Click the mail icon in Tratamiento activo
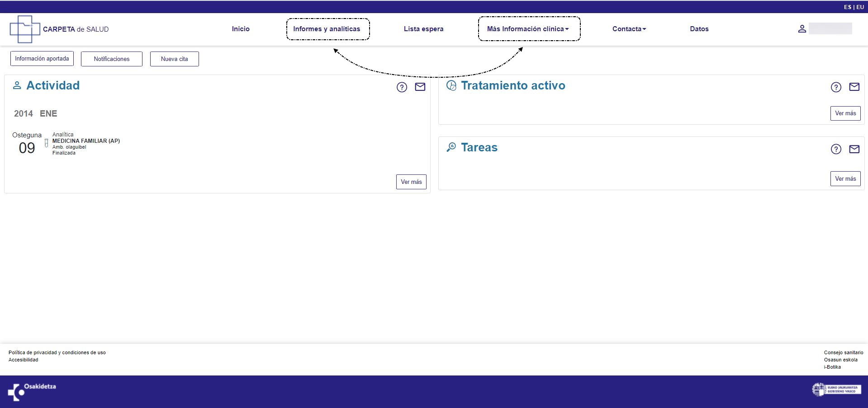 [854, 87]
